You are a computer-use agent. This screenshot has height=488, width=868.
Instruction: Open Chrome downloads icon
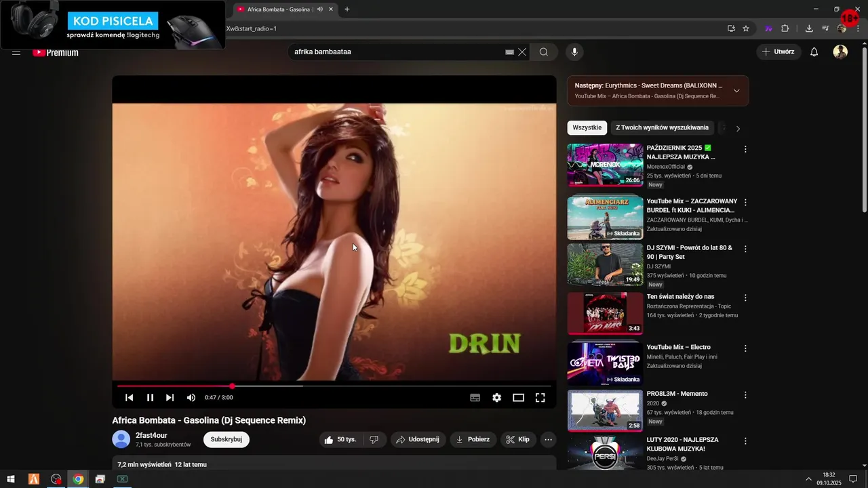pos(809,28)
